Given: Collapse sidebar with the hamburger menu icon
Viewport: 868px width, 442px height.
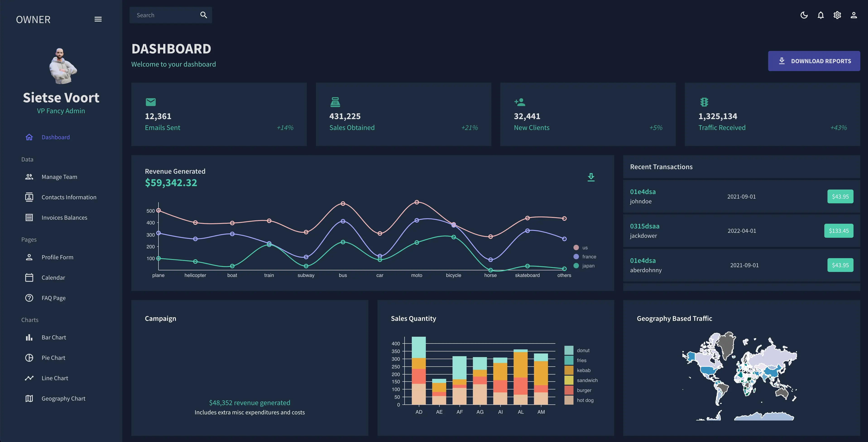Looking at the screenshot, I should 98,19.
